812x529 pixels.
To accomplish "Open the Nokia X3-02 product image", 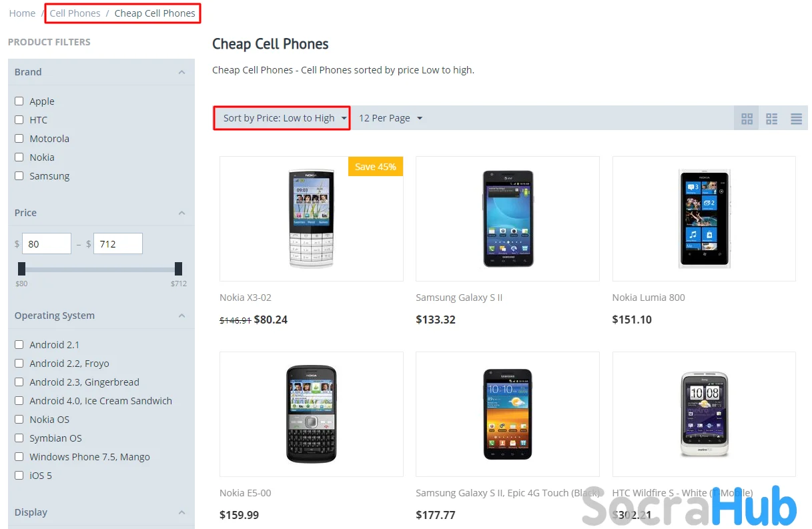I will 311,219.
